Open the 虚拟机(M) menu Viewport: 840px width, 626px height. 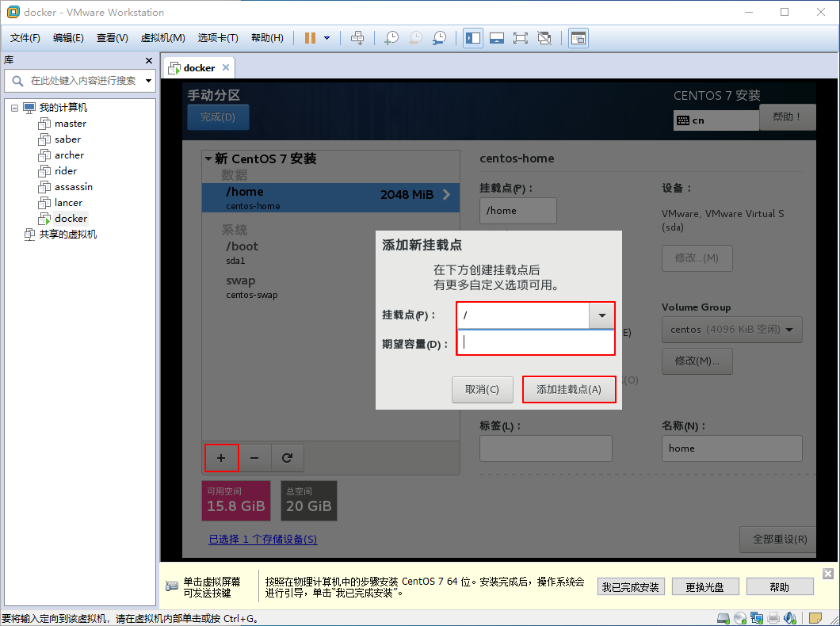[x=162, y=38]
